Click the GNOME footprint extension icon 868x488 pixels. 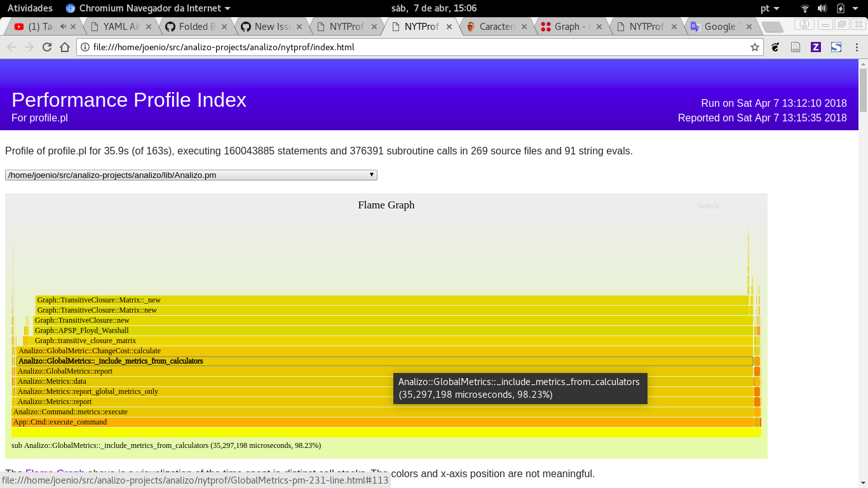(777, 47)
